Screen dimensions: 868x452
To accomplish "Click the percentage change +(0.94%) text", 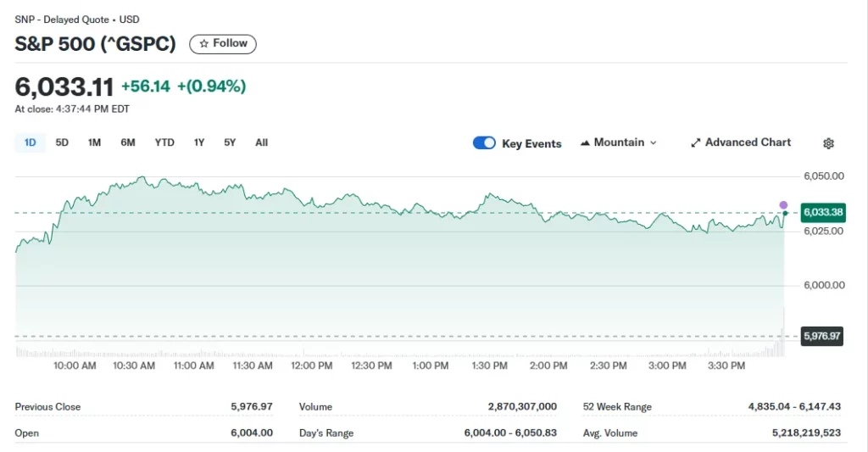I will (211, 86).
